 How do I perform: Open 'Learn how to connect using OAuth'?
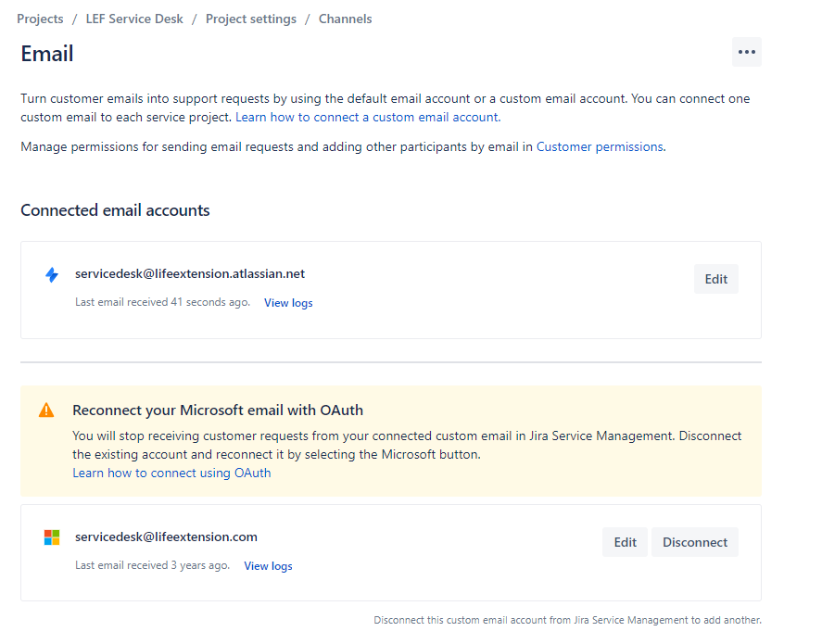pyautogui.click(x=171, y=473)
